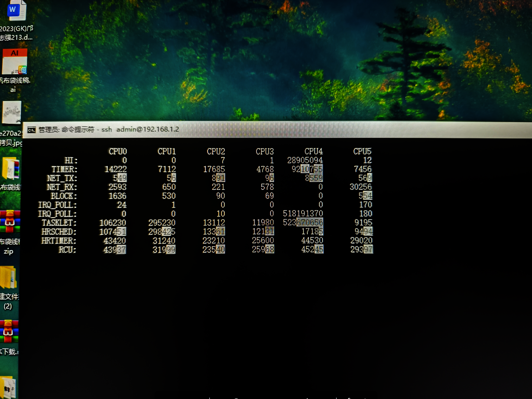The height and width of the screenshot is (399, 532).
Task: Click the BLOCK: row label
Action: [x=64, y=196]
